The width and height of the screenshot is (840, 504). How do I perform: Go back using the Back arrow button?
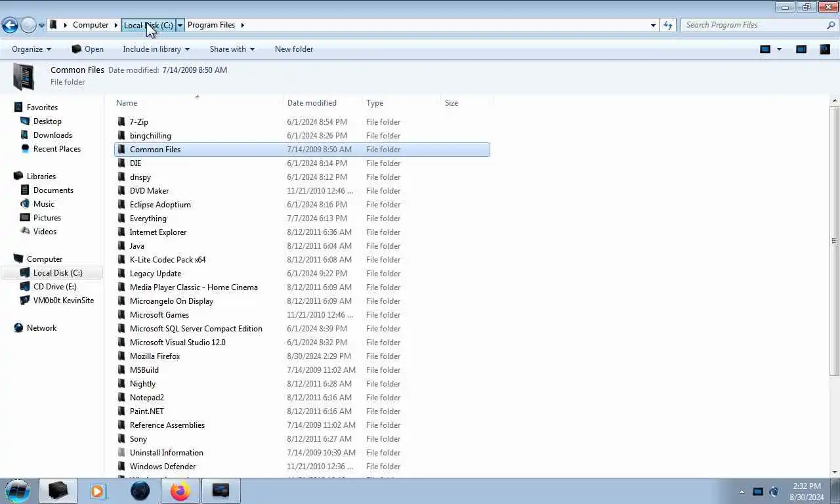[10, 25]
